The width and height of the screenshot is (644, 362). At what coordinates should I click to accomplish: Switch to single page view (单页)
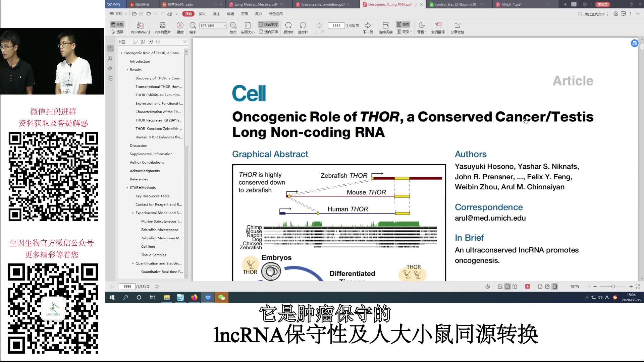click(403, 24)
